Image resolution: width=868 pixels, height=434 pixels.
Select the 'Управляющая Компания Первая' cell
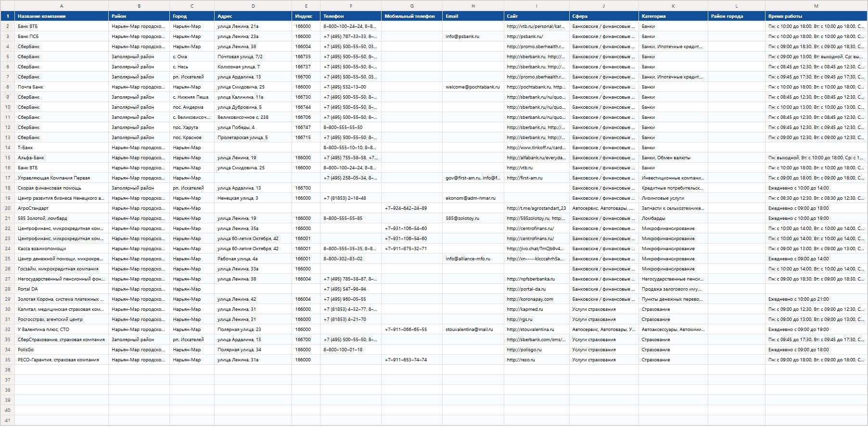(x=62, y=178)
